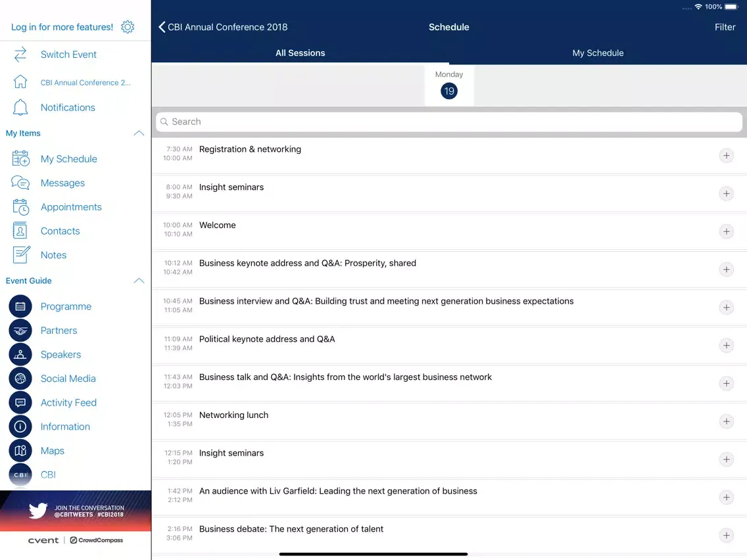Open the home icon for CBI Annual Conference

tap(20, 82)
